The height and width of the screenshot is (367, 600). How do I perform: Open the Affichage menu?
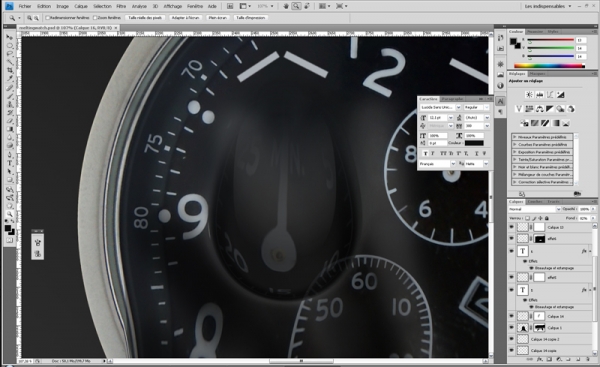[x=173, y=6]
